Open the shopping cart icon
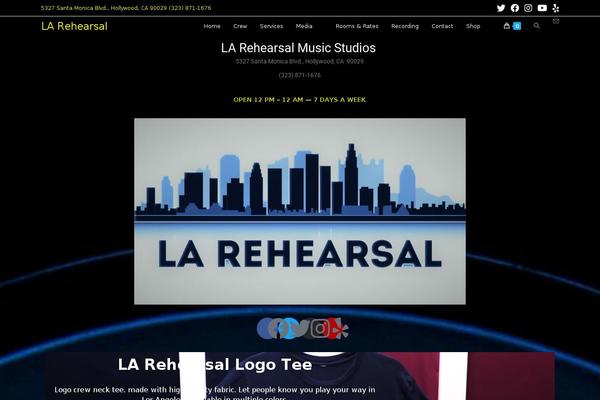Image resolution: width=600 pixels, height=400 pixels. [x=507, y=26]
